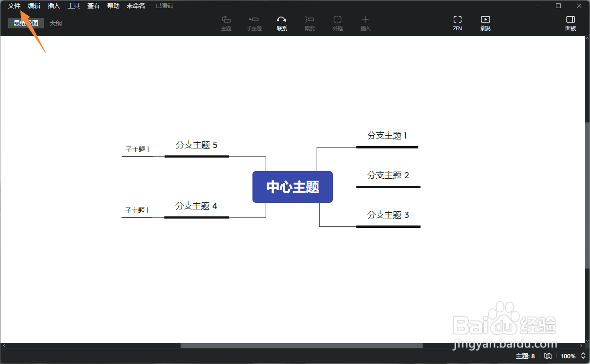Click the horizontal scrollbar left arrow
The width and height of the screenshot is (590, 364).
tap(4, 346)
